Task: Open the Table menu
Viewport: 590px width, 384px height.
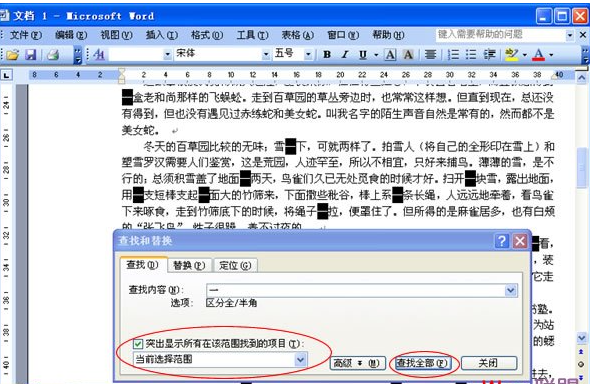Action: 298,35
